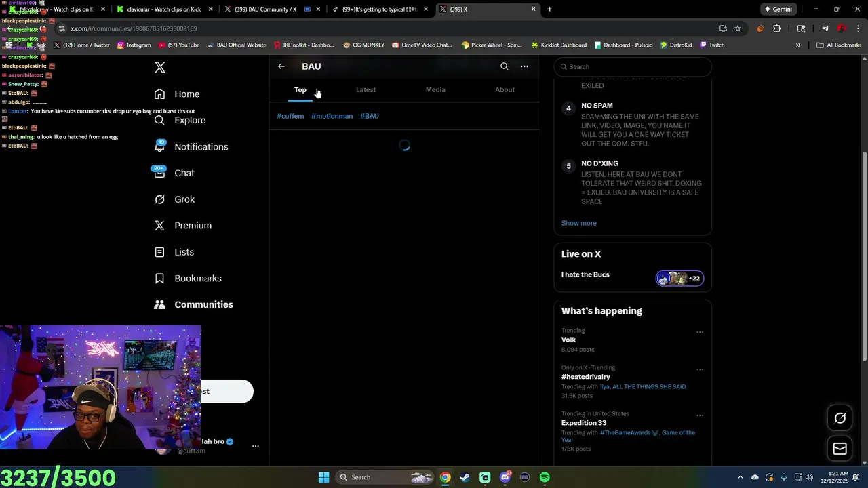
Task: Click the Post button in sidebar
Action: (x=226, y=391)
